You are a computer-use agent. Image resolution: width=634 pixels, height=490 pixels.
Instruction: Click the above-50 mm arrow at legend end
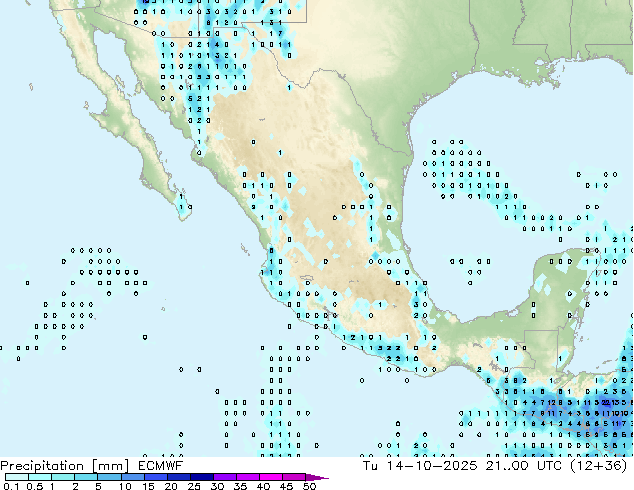[317, 477]
